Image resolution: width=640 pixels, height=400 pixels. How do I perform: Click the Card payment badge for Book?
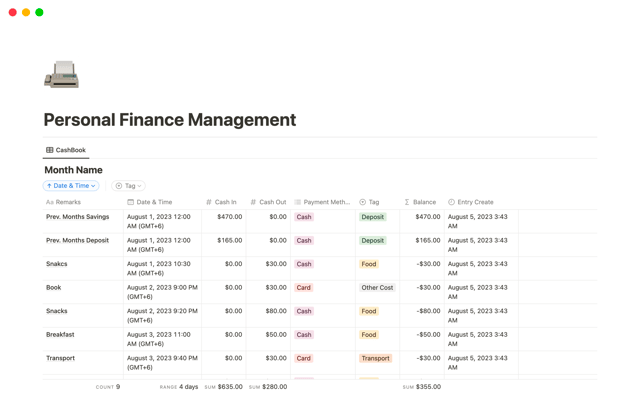tap(303, 288)
